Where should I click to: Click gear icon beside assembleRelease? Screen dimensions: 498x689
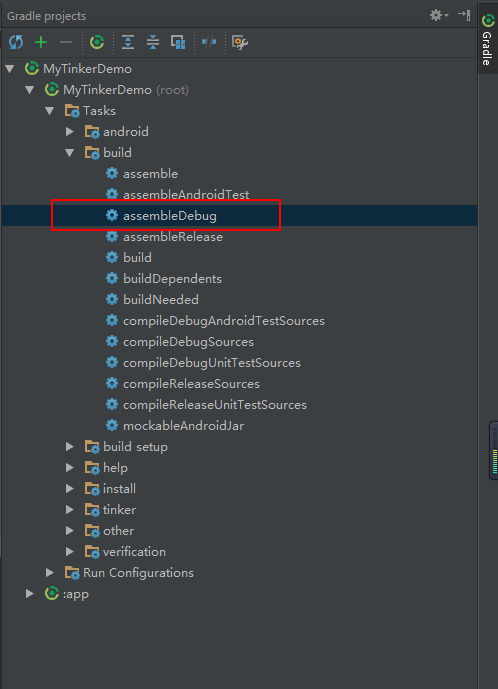click(112, 236)
